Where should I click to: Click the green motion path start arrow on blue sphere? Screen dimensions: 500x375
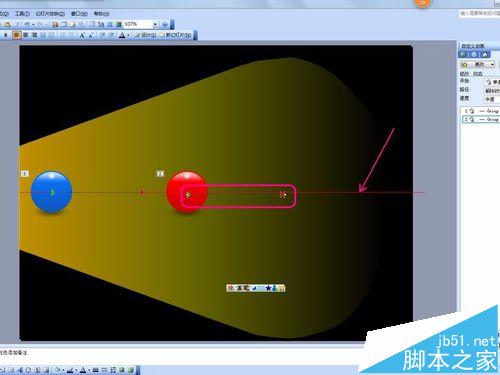pyautogui.click(x=52, y=192)
